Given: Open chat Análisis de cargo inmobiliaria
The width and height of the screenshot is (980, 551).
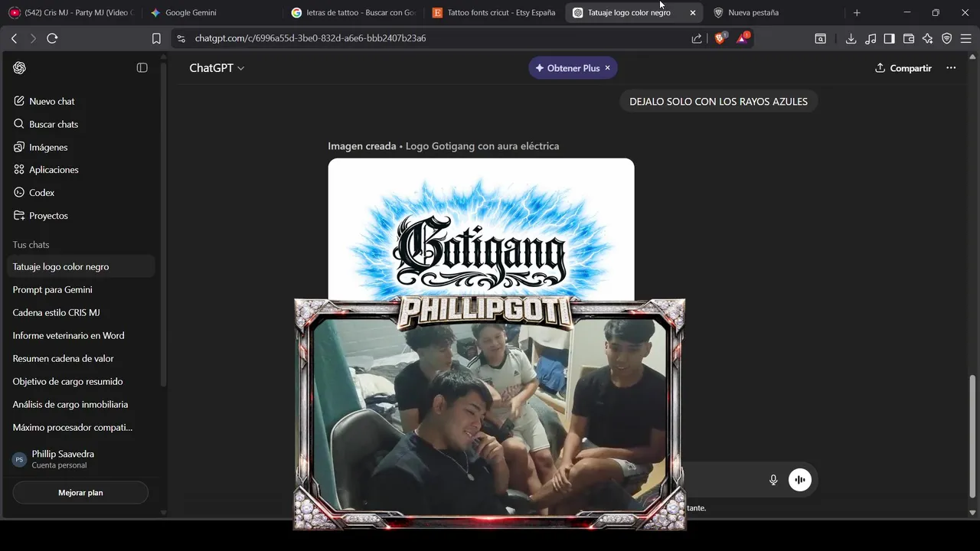Looking at the screenshot, I should (x=80, y=404).
